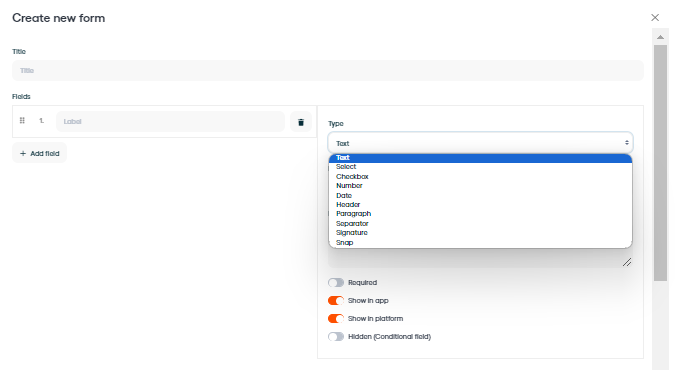Delete field 1 with the trash icon
This screenshot has width=675, height=370.
pyautogui.click(x=301, y=122)
